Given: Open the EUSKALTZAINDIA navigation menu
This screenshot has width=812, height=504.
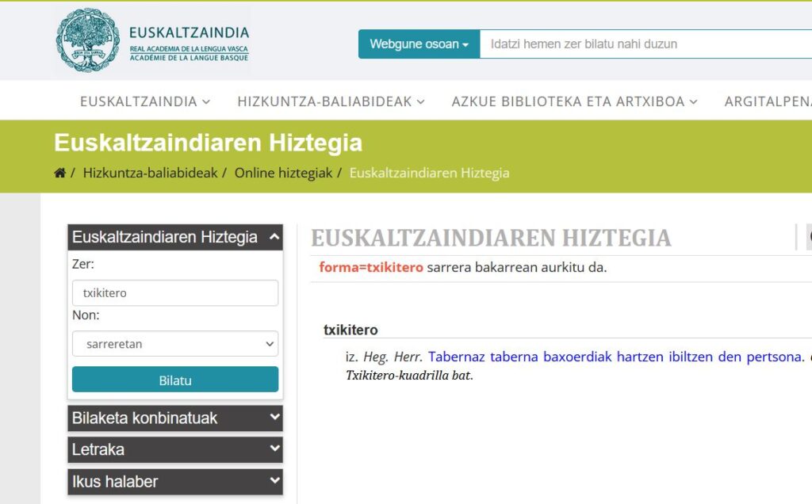Looking at the screenshot, I should 144,101.
